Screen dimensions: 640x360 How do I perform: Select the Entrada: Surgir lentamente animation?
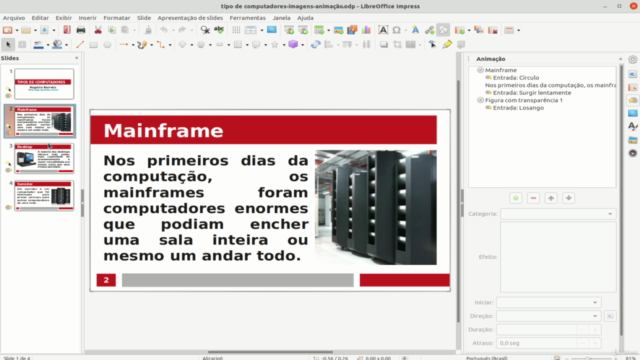point(532,93)
